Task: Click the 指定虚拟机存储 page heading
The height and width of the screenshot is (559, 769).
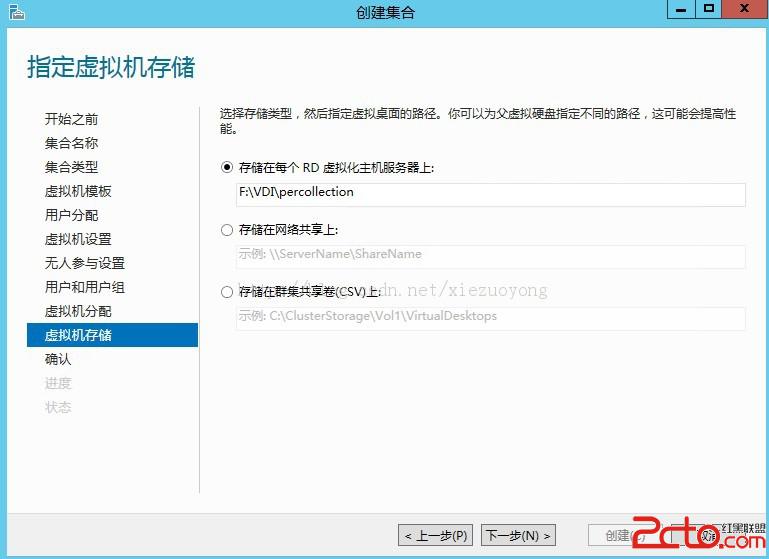Action: tap(111, 67)
